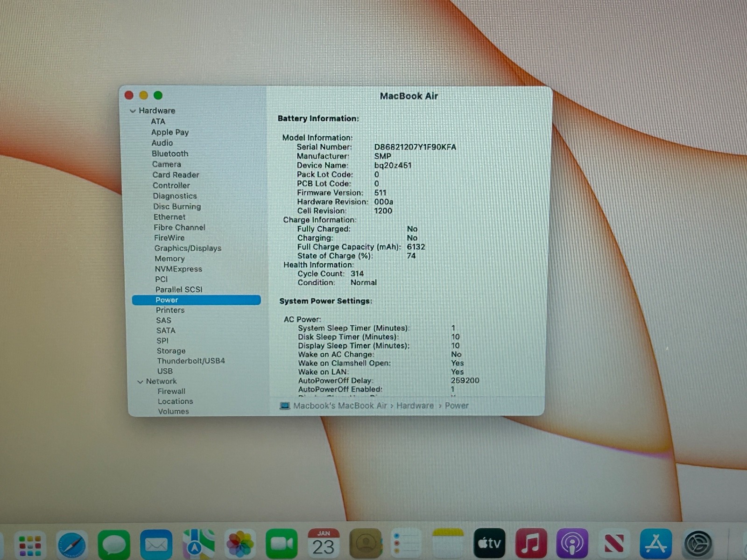Viewport: 747px width, 560px height.
Task: Select Card Reader in the sidebar
Action: pyautogui.click(x=176, y=175)
